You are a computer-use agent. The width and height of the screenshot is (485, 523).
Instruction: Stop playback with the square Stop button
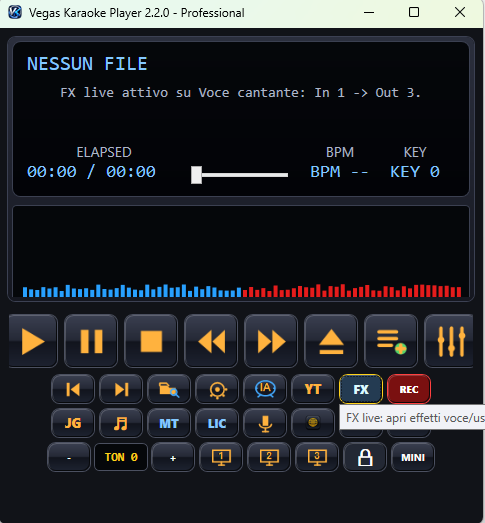(x=151, y=341)
